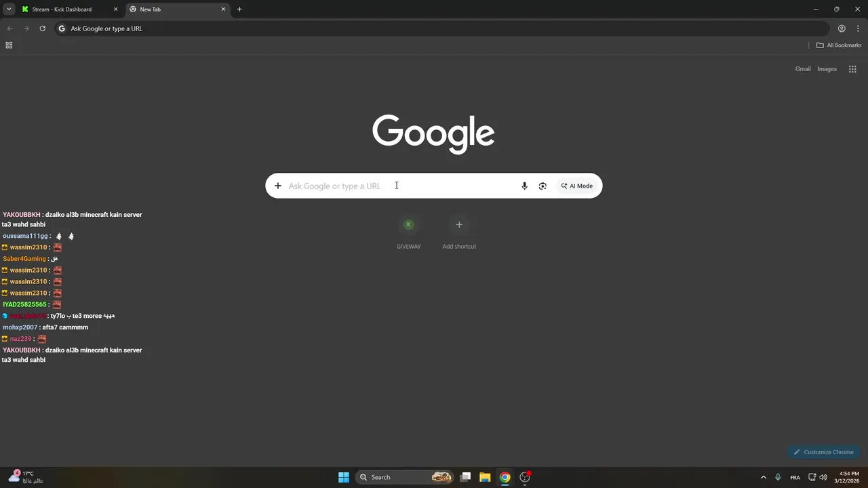Select the New Tab tab
The height and width of the screenshot is (488, 868).
click(x=178, y=9)
